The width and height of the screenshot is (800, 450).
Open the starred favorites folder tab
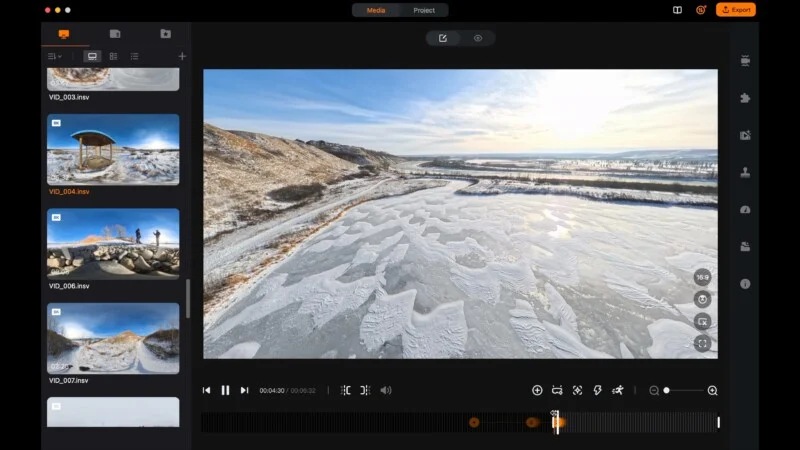165,34
